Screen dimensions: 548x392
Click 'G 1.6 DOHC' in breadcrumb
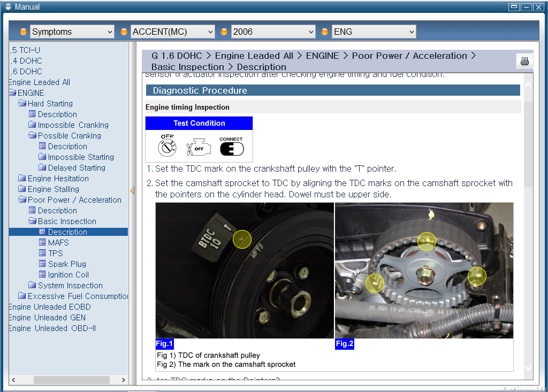pyautogui.click(x=177, y=56)
